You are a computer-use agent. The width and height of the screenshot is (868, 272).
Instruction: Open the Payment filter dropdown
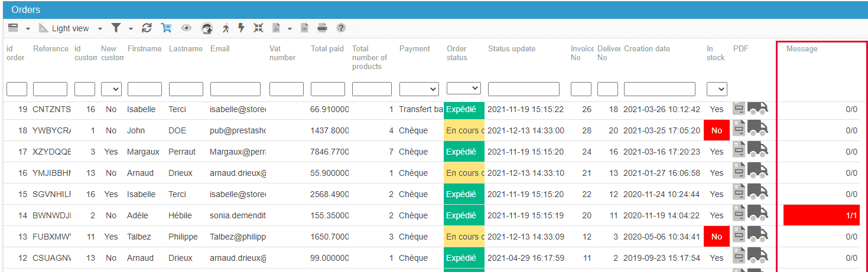pyautogui.click(x=419, y=89)
